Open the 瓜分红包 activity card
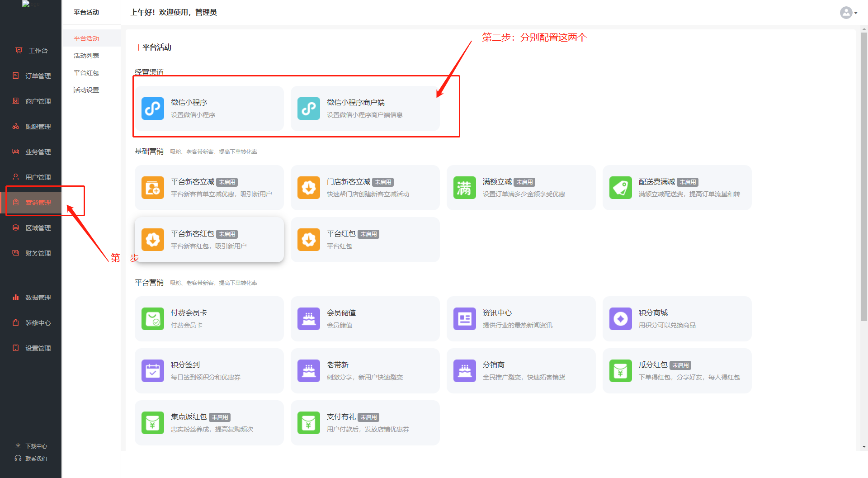868x478 pixels. (676, 371)
